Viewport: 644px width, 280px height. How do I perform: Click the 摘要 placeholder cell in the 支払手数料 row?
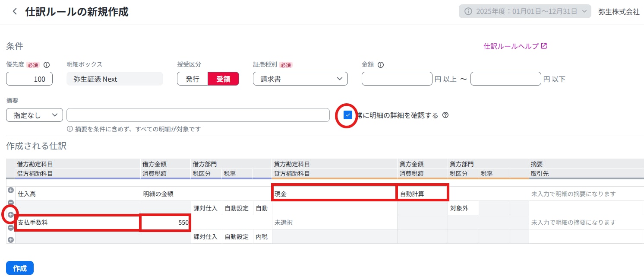tap(586, 223)
